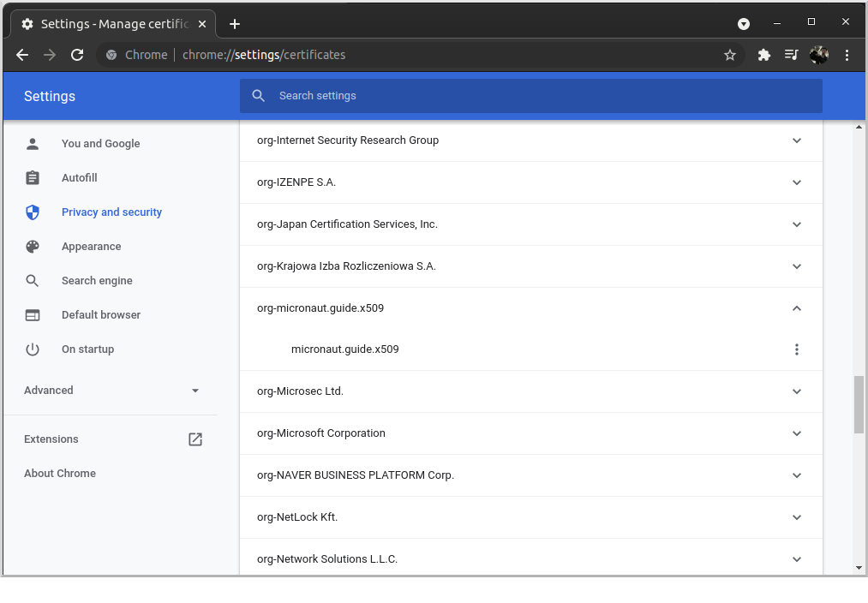868x603 pixels.
Task: Open the Chrome three-dot menu
Action: (847, 55)
